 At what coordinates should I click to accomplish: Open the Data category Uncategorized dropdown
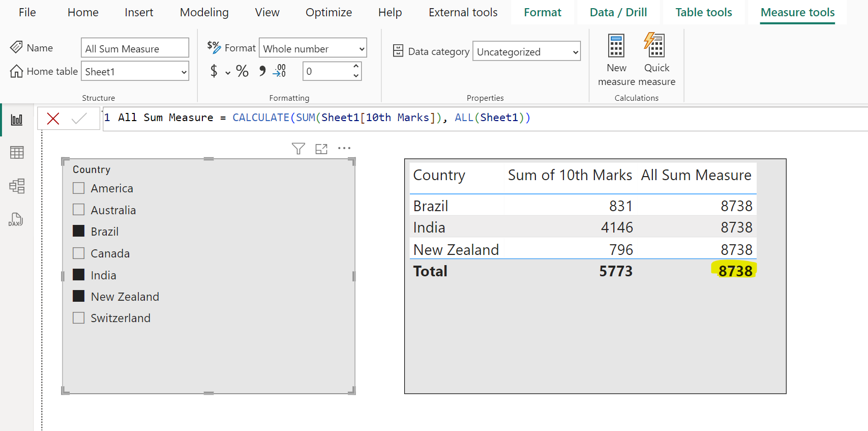(x=526, y=52)
